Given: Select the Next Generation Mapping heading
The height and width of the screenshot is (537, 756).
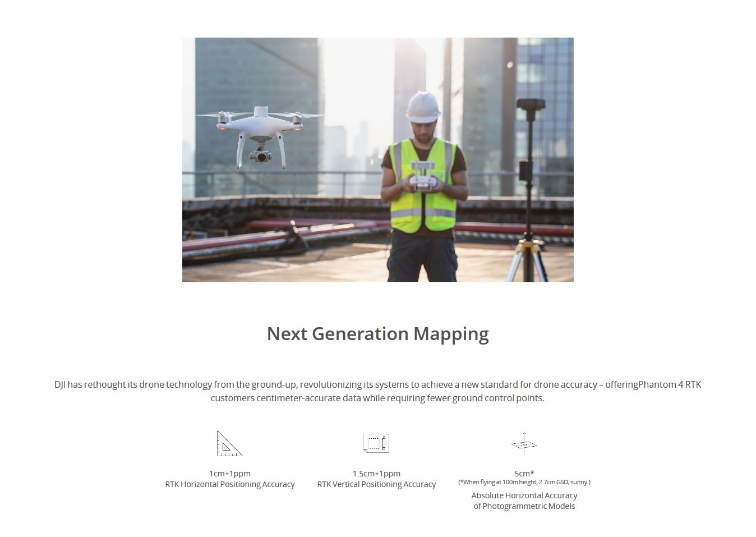Looking at the screenshot, I should coord(377,334).
